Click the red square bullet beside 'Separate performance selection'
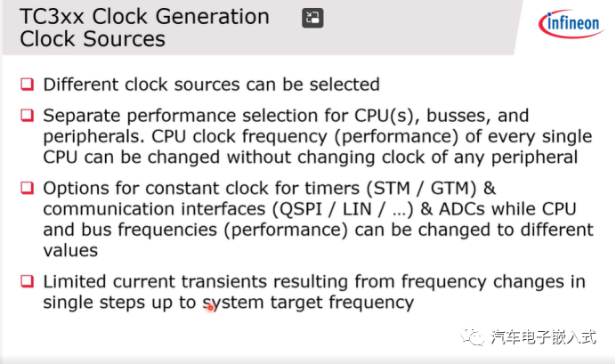Viewport: 616px width, 364px height. [28, 116]
